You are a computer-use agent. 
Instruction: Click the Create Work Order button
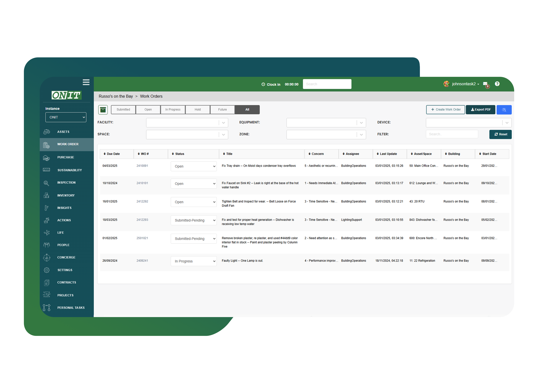445,110
